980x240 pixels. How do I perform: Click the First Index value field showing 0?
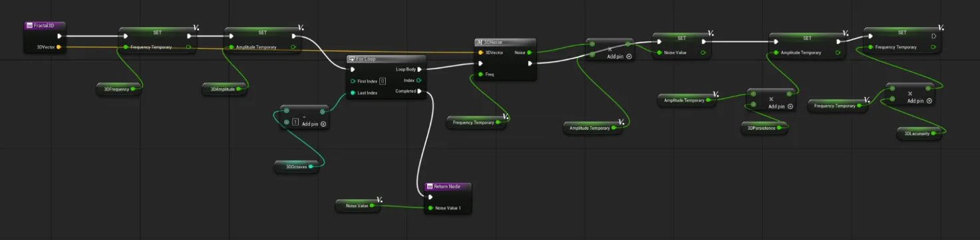point(383,81)
